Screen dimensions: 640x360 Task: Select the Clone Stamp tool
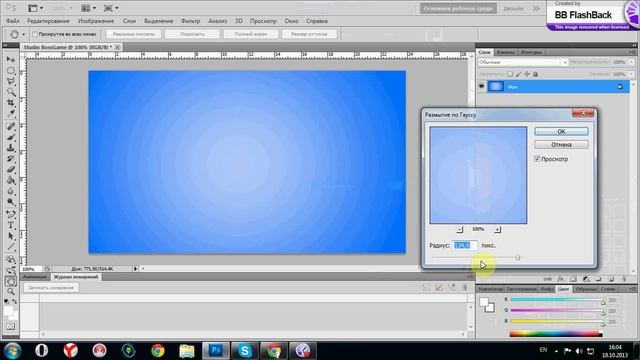tap(11, 148)
